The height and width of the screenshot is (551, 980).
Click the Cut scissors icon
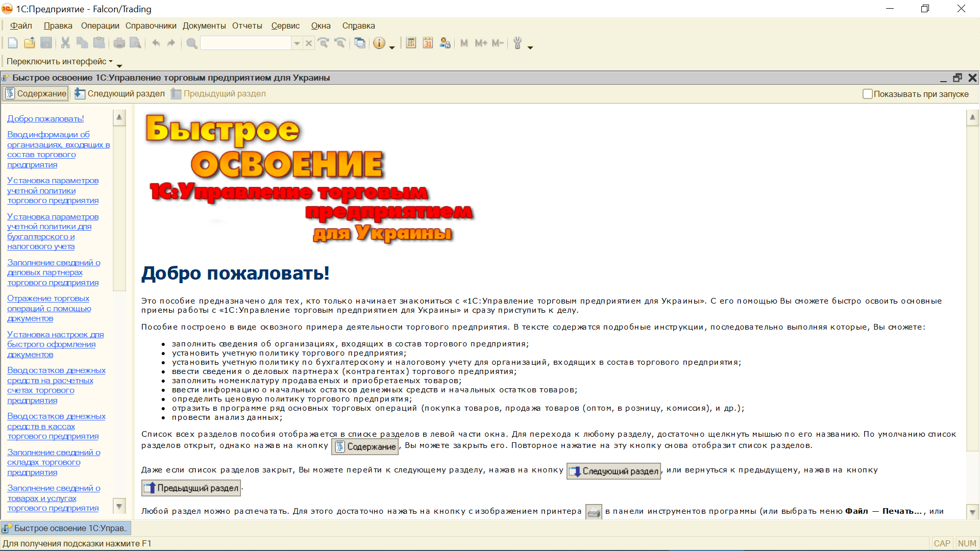click(x=65, y=43)
